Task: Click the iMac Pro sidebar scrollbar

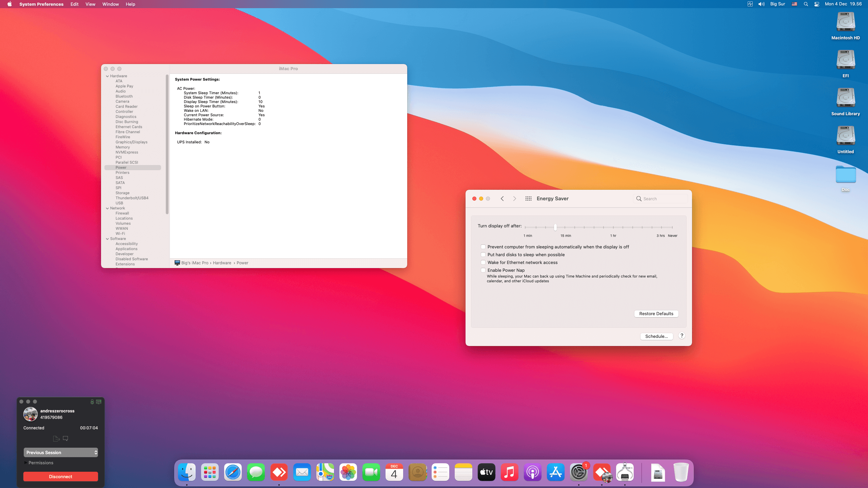Action: click(x=167, y=144)
